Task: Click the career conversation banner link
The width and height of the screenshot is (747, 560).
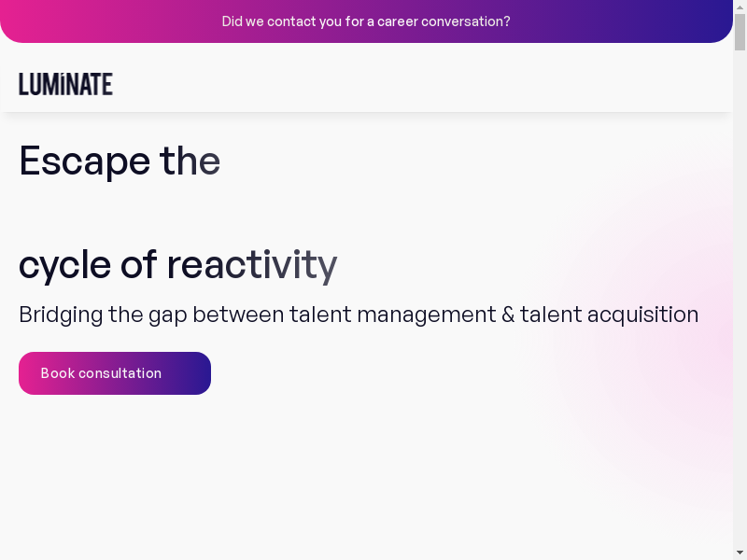Action: click(x=366, y=21)
